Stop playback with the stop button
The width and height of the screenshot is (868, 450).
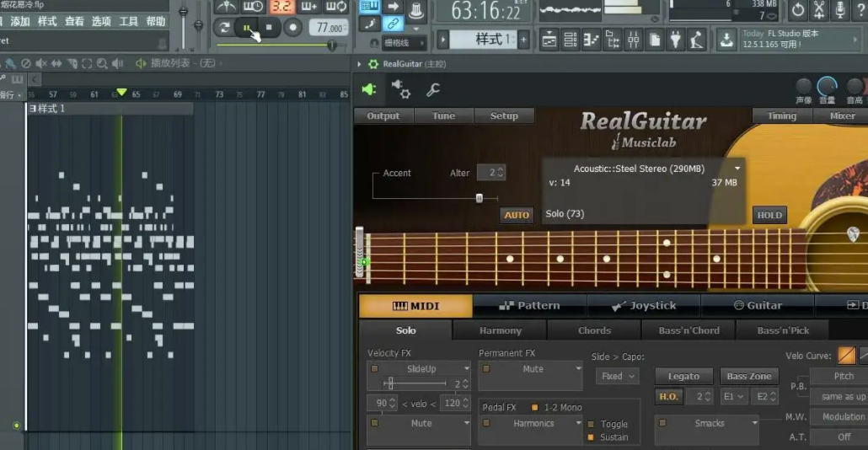pos(269,27)
